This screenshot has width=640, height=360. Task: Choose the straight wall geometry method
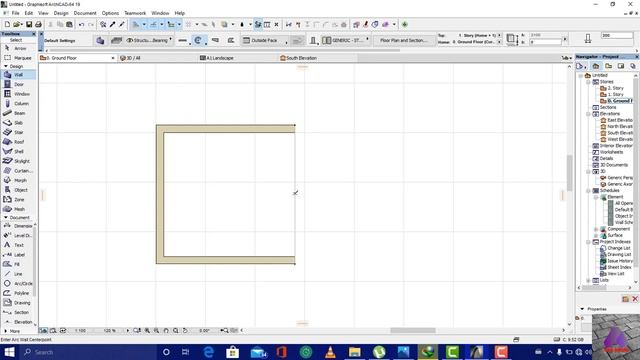tap(182, 40)
